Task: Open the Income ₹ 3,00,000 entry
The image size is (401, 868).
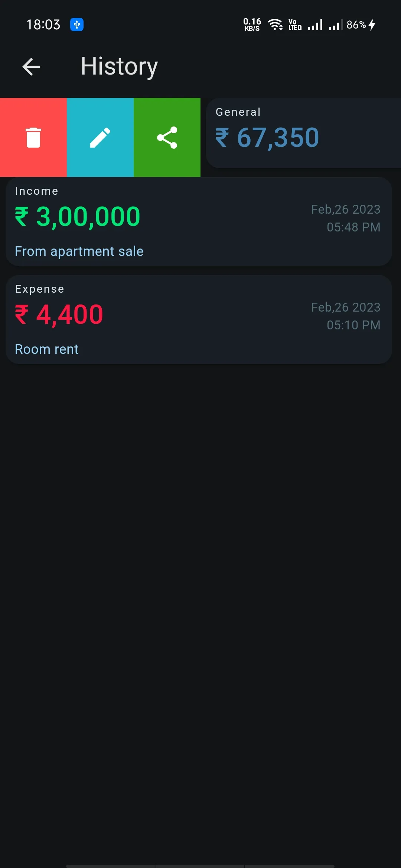Action: pyautogui.click(x=199, y=221)
